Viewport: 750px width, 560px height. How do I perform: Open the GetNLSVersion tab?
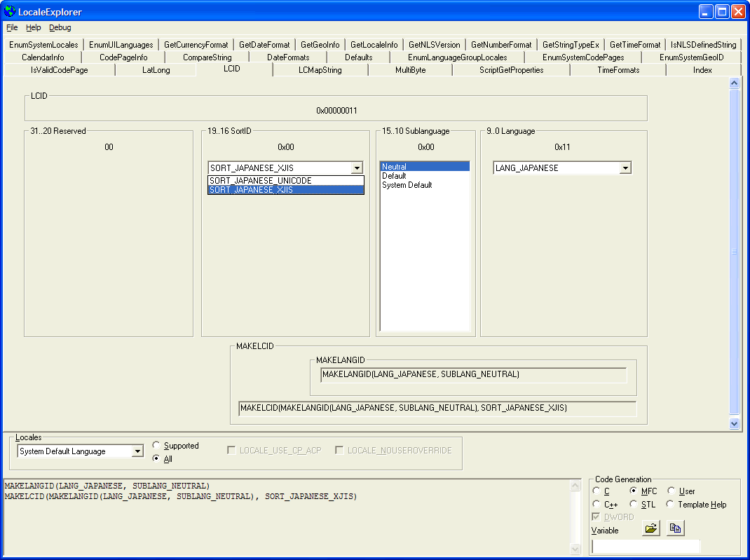pyautogui.click(x=435, y=45)
